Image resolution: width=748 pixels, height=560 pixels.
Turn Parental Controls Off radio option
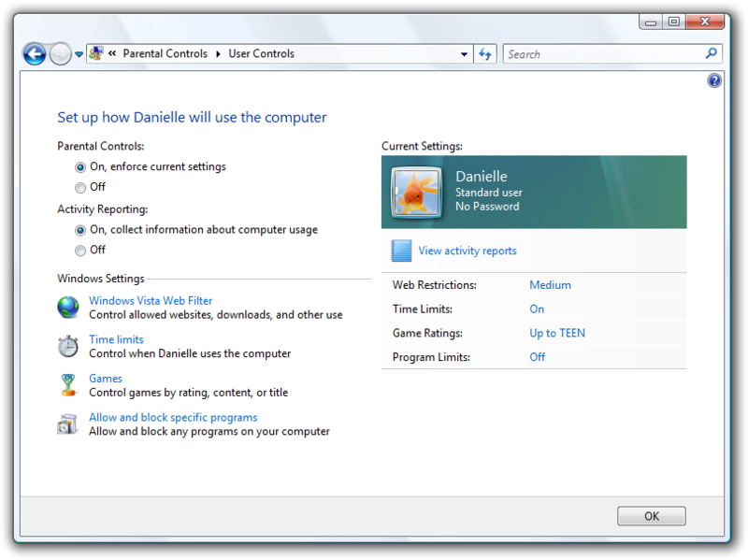coord(80,188)
